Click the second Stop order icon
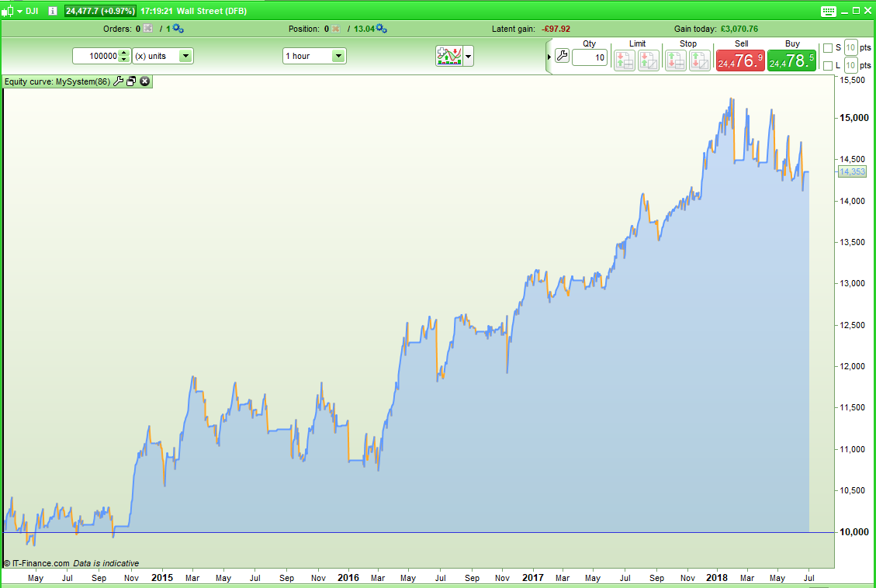This screenshot has width=876, height=588. [699, 61]
